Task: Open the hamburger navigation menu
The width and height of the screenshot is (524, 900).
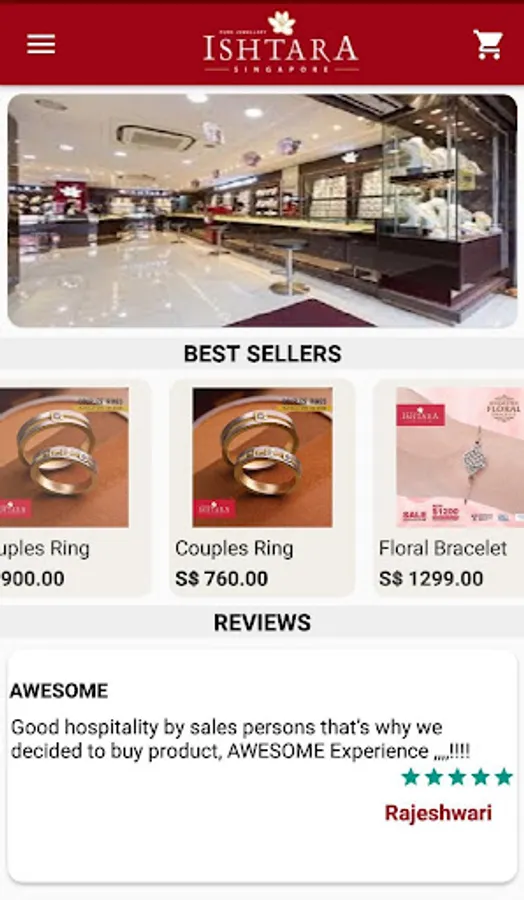Action: coord(41,44)
